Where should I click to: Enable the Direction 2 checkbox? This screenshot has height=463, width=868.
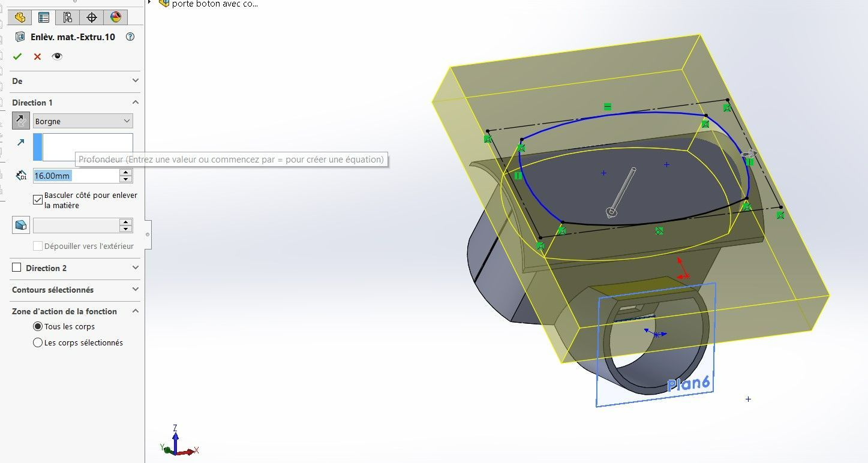pos(17,267)
